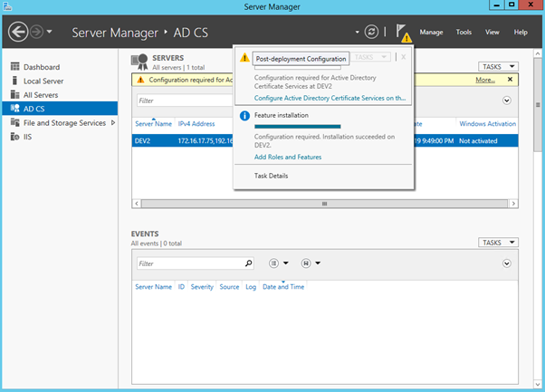
Task: Expand File and Storage Services arrow
Action: 112,122
